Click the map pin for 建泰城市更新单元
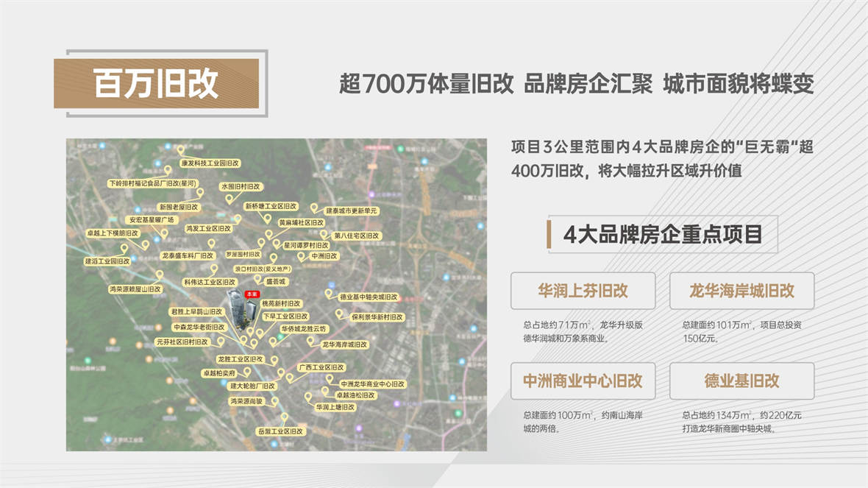The width and height of the screenshot is (868, 488). (314, 208)
